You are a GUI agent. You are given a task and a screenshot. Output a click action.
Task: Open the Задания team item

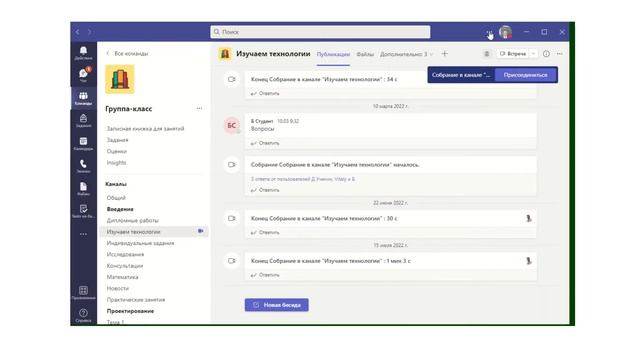coord(118,140)
